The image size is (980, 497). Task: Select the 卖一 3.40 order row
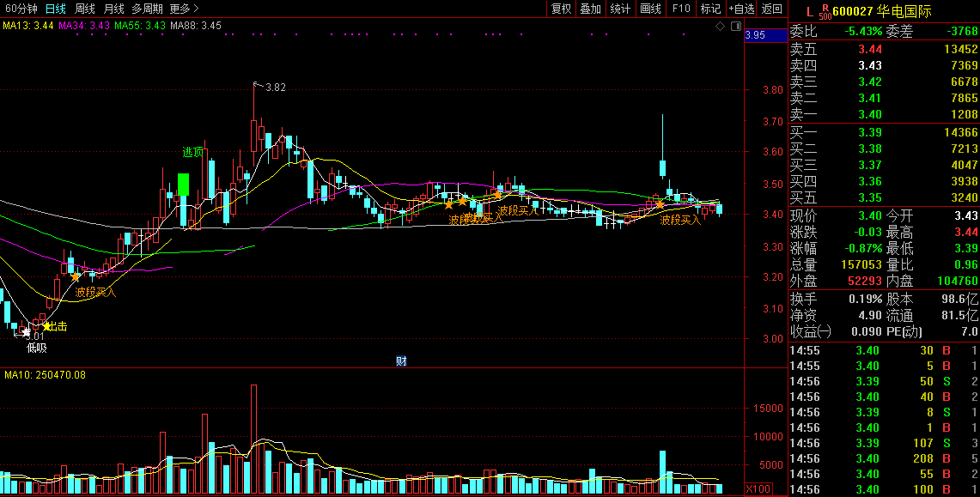pos(884,113)
